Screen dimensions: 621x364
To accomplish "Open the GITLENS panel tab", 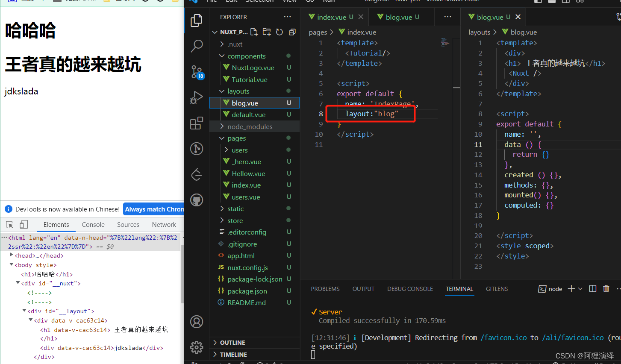I will pos(497,289).
